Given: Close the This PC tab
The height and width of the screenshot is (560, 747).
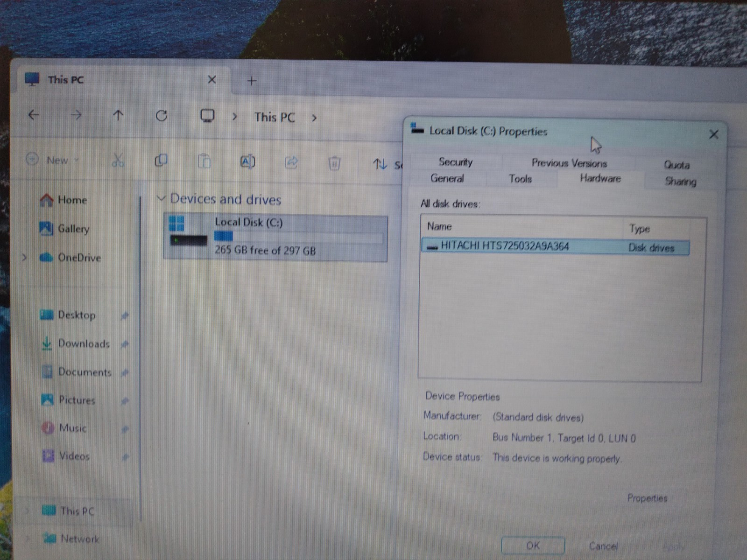Looking at the screenshot, I should [212, 80].
